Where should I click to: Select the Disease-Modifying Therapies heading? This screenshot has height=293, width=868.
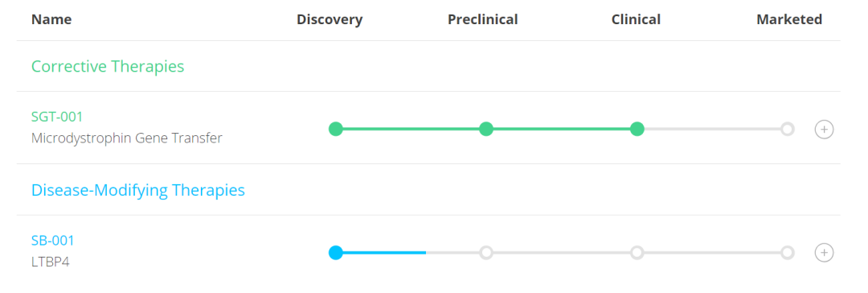click(138, 190)
